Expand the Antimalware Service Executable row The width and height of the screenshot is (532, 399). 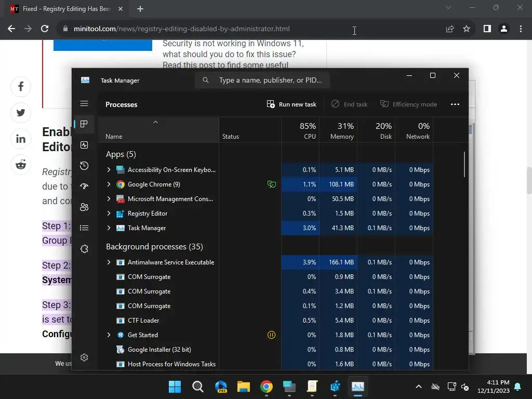[x=109, y=262]
